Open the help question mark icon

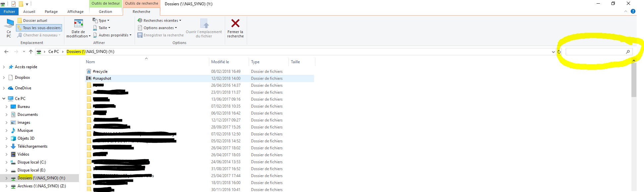pyautogui.click(x=633, y=11)
